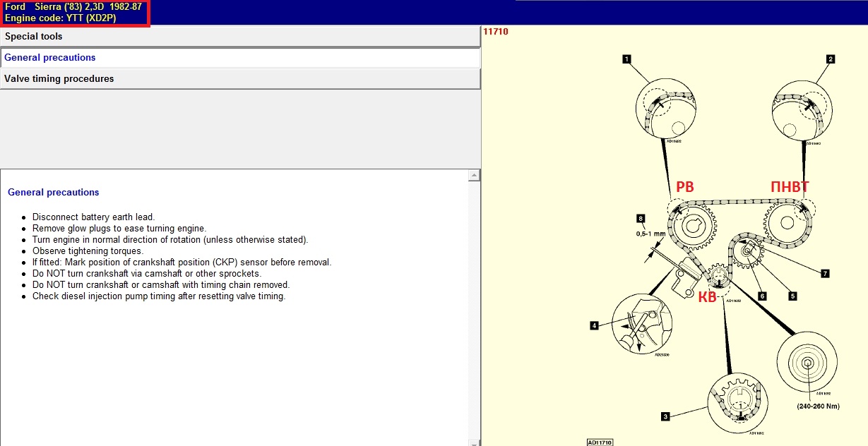Click the text panel scroll down arrow
Screen dimensions: 868x446
[x=475, y=440]
